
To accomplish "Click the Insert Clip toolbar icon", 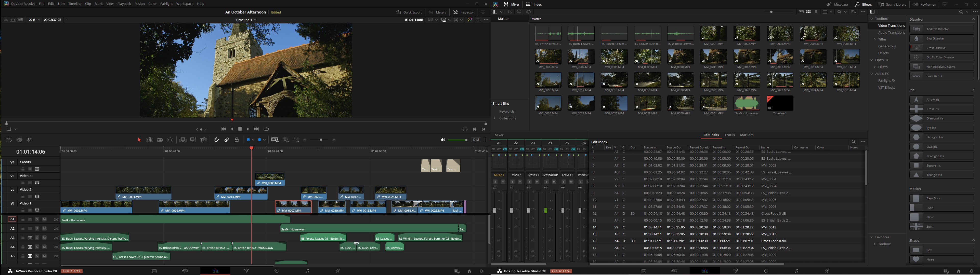I will (183, 140).
